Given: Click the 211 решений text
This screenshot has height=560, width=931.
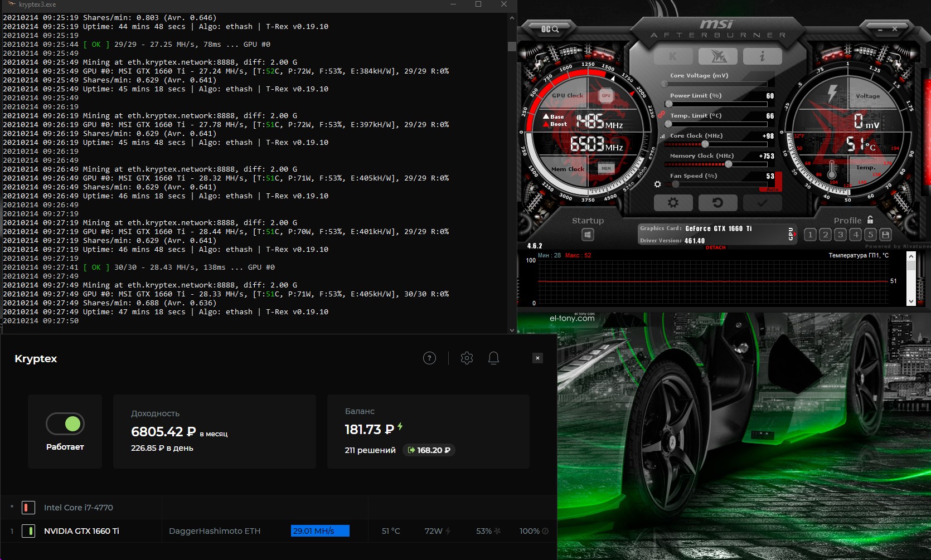Looking at the screenshot, I should (x=370, y=450).
